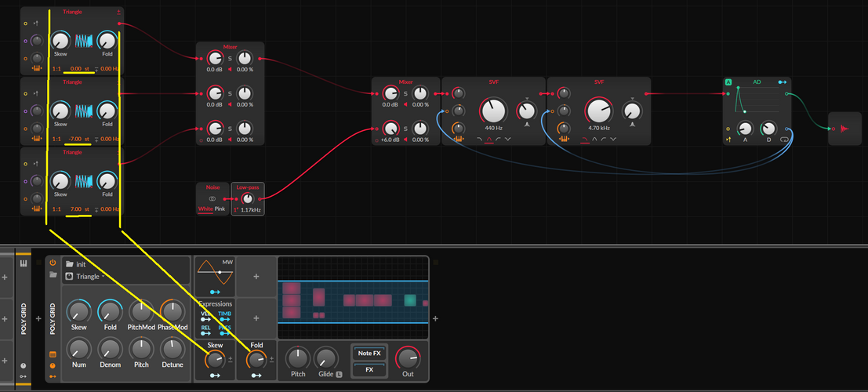The image size is (868, 392).
Task: Toggle bipolar on the Fold macro
Action: point(272,359)
